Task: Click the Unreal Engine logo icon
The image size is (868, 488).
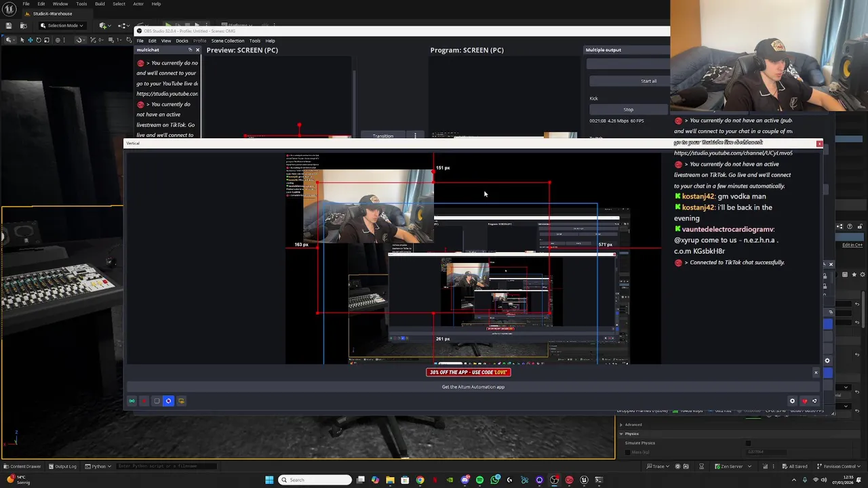Action: 10,9
